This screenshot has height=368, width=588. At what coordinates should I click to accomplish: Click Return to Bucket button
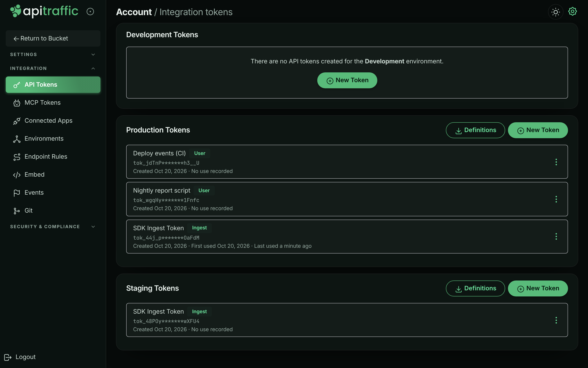point(53,38)
